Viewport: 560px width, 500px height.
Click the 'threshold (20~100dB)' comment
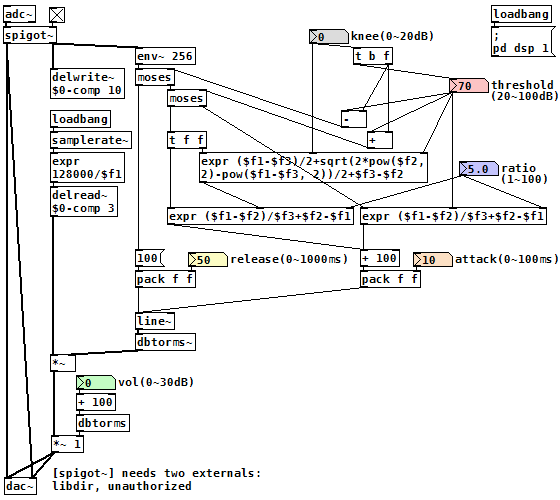524,90
